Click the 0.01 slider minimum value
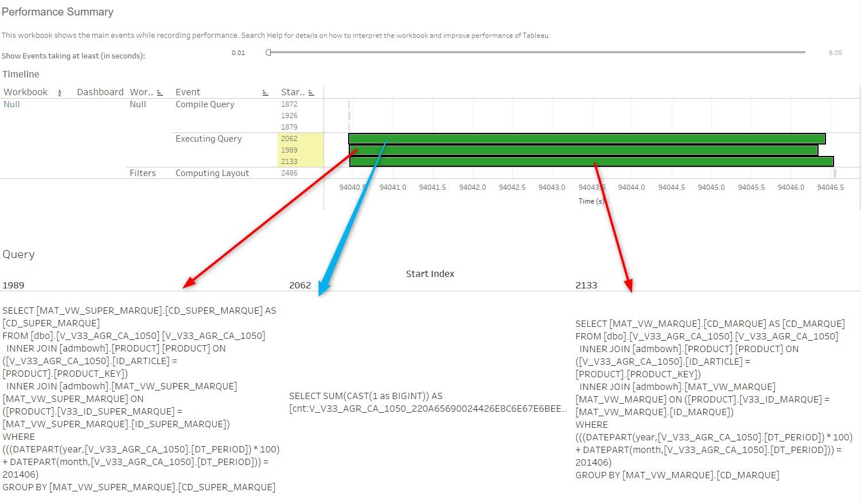The image size is (861, 504). tap(238, 53)
